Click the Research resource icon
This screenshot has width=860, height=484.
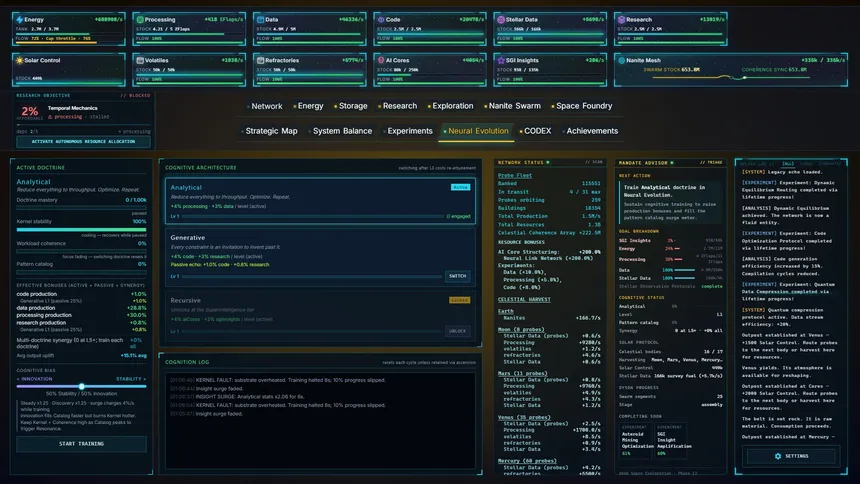tap(621, 20)
